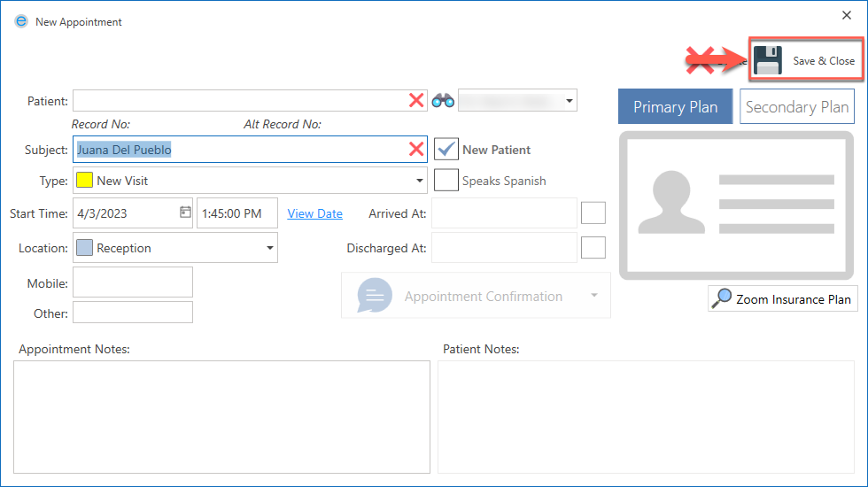Click the Other phone input field

coord(133,312)
